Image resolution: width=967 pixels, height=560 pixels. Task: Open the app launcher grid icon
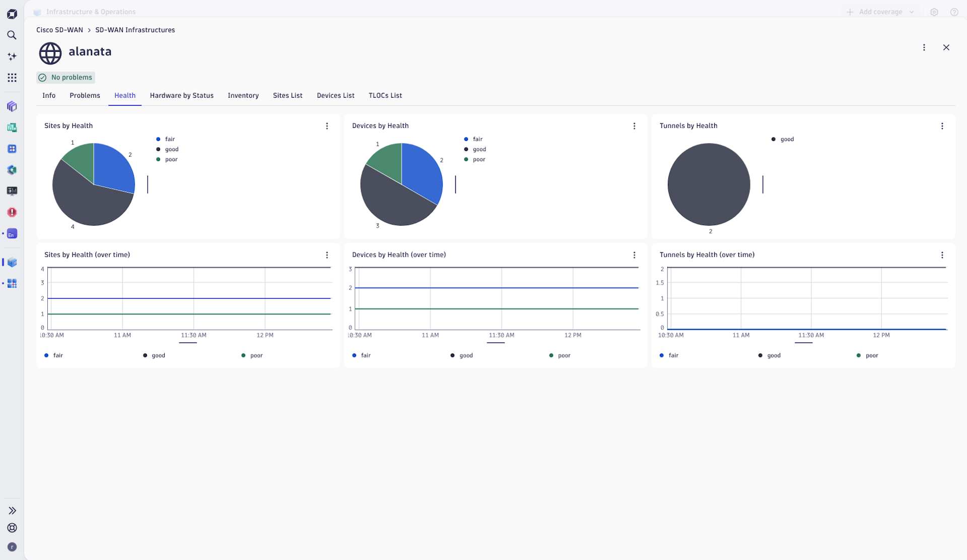(12, 78)
